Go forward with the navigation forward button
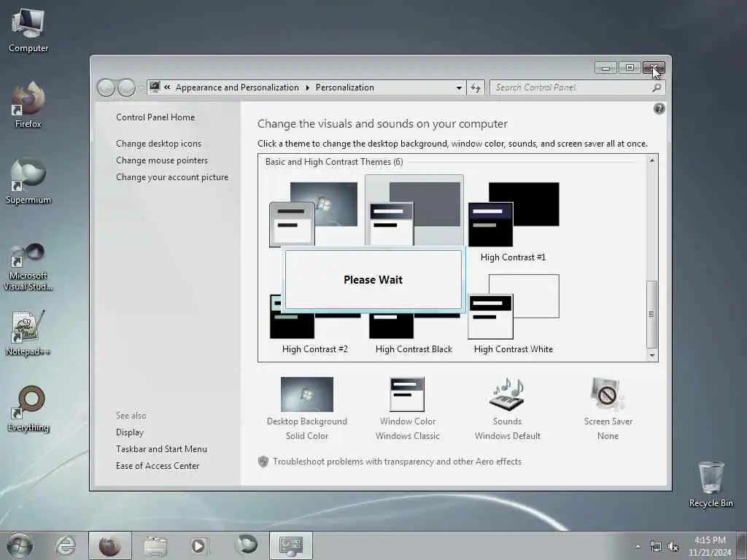747x560 pixels. [126, 87]
